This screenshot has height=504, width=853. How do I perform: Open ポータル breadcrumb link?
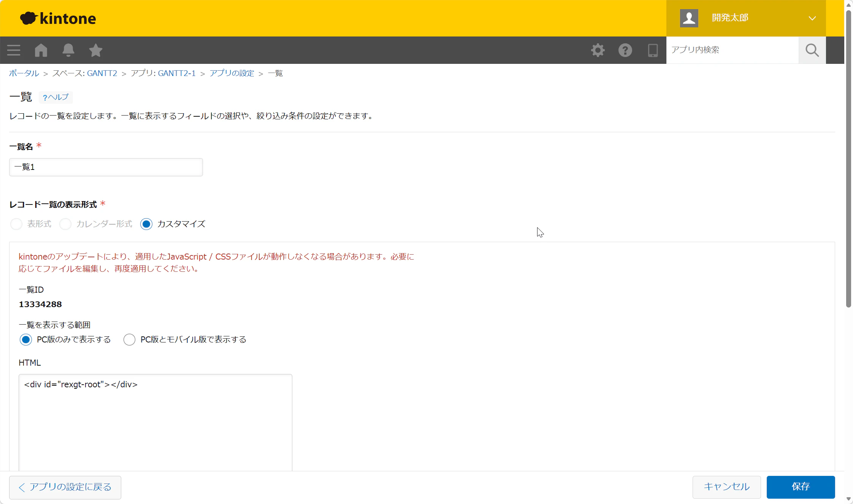click(24, 73)
